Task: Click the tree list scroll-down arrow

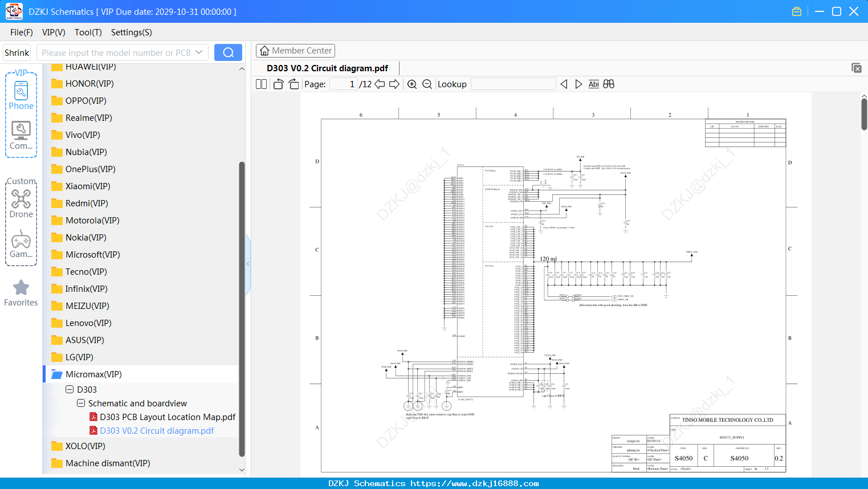Action: point(242,470)
